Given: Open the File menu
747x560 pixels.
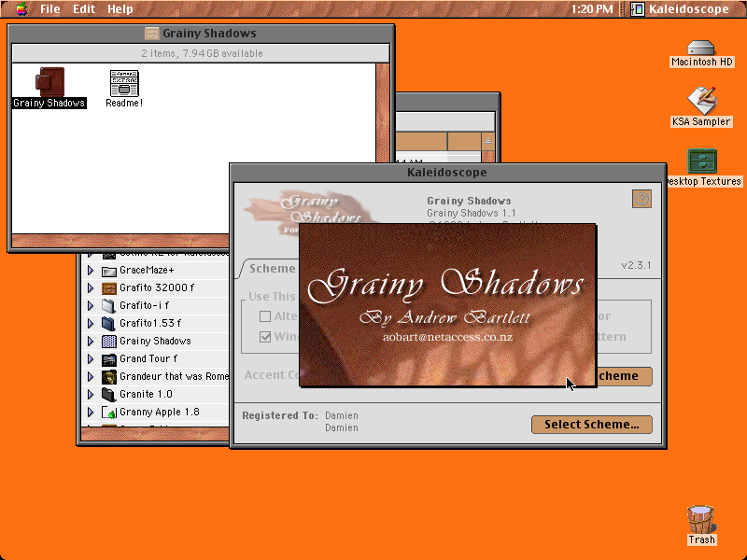Looking at the screenshot, I should point(50,9).
